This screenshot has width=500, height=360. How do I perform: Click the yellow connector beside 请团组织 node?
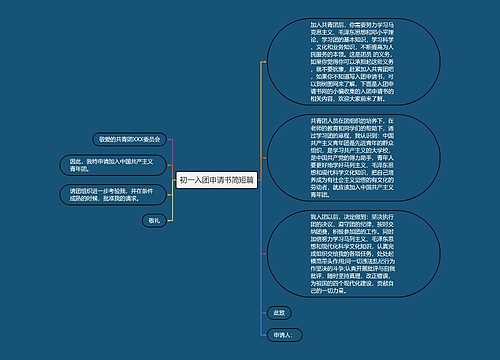[x=171, y=195]
